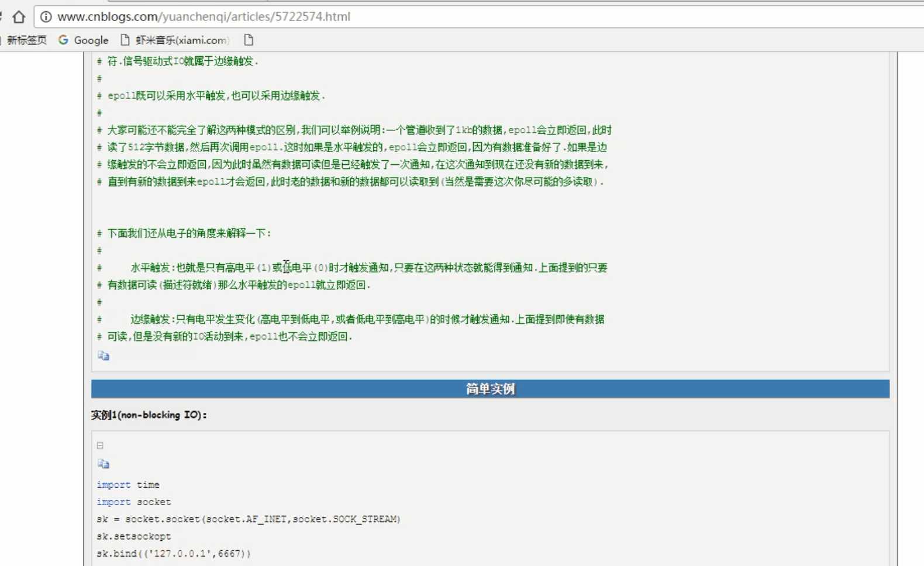Click the 简单实例 section header

pos(490,389)
